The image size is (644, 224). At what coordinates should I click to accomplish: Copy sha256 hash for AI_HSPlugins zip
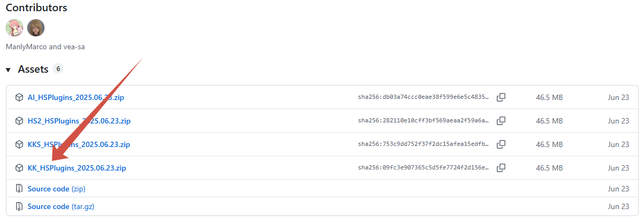coord(501,97)
